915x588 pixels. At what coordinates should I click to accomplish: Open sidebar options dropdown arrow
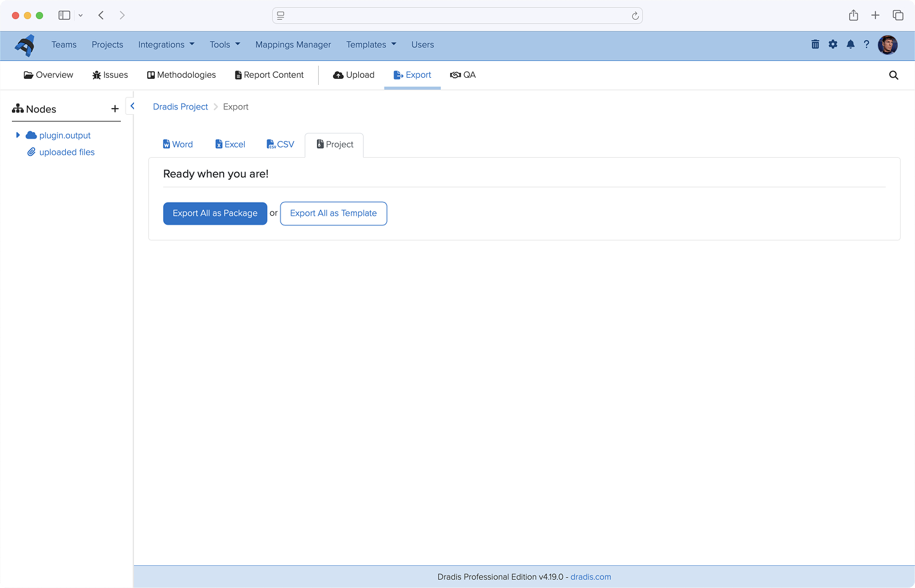(x=81, y=16)
